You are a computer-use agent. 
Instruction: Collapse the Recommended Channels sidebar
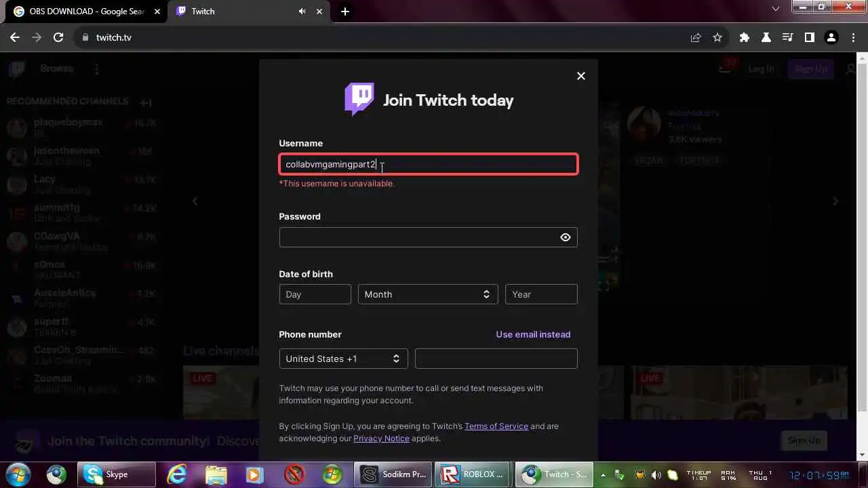[146, 102]
